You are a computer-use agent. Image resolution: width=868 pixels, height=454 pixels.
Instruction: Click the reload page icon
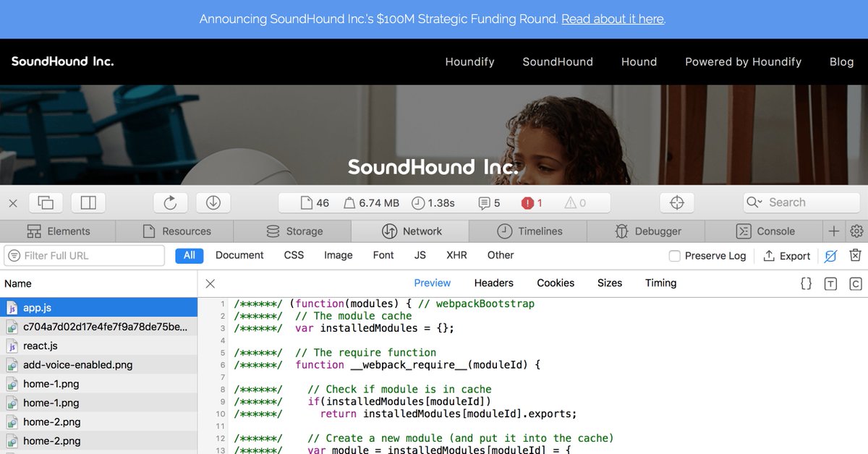(x=171, y=203)
